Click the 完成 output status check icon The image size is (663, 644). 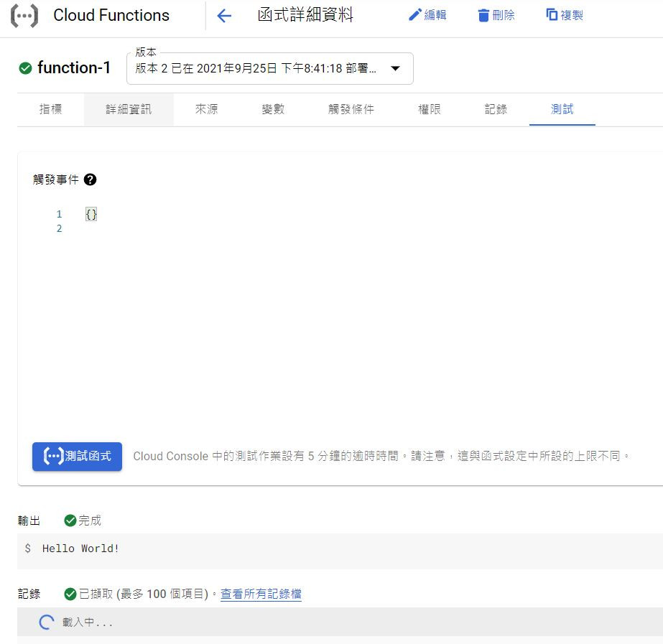click(70, 521)
